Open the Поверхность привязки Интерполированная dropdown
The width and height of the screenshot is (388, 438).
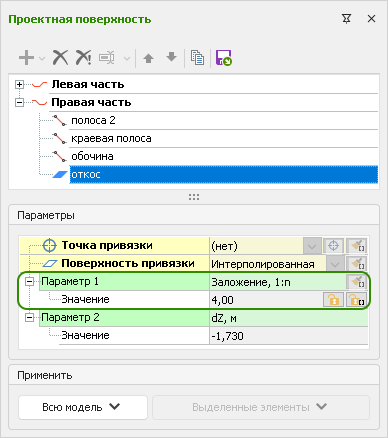pyautogui.click(x=335, y=265)
